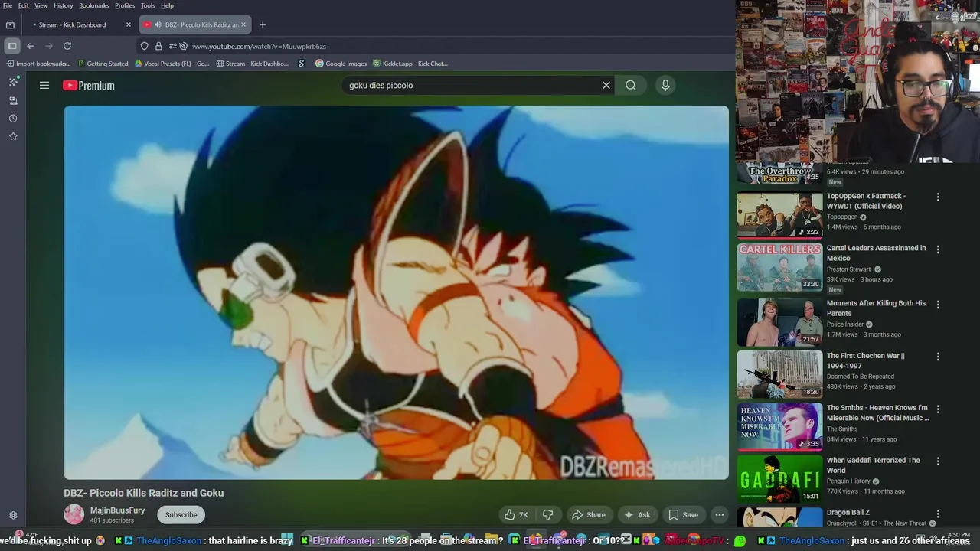The image size is (980, 551).
Task: Click the main video player
Action: (396, 292)
